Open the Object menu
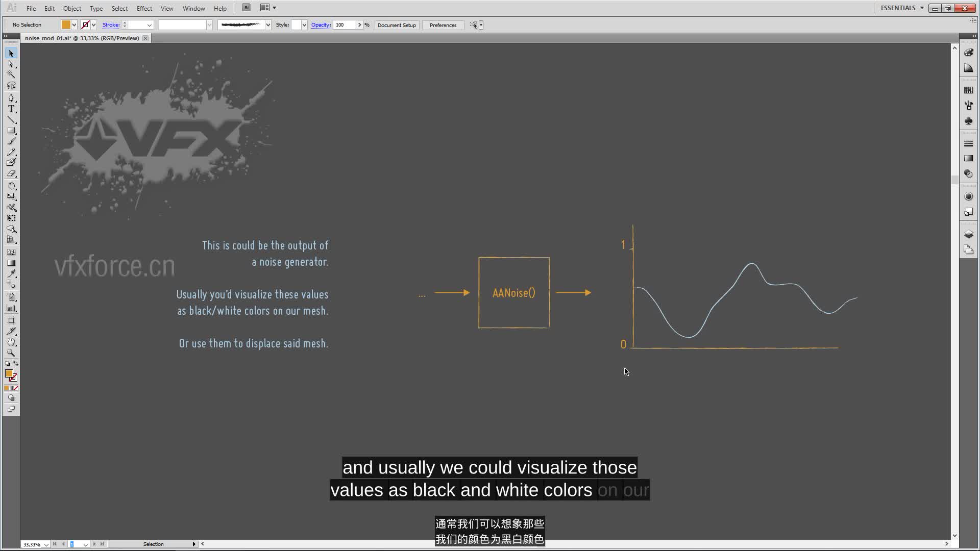The width and height of the screenshot is (980, 551). 72,8
